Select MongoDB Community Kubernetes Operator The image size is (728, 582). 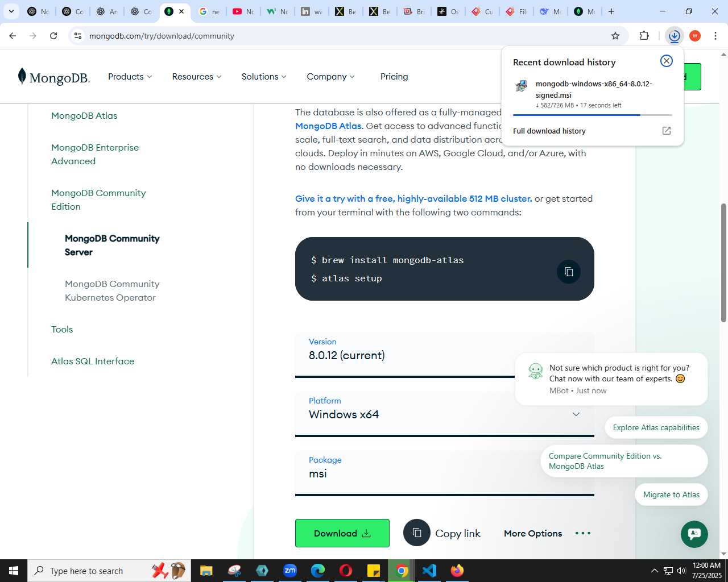(112, 291)
